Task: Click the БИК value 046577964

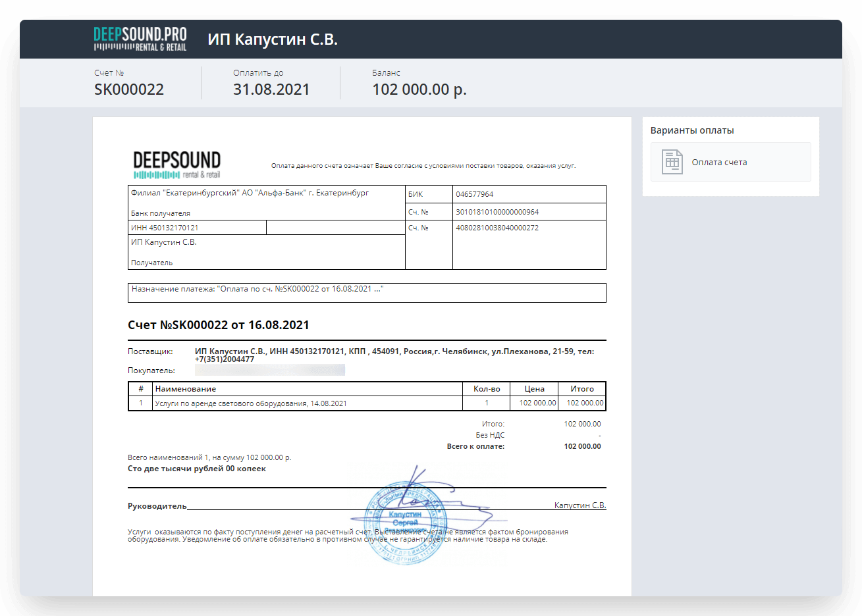Action: (x=474, y=194)
